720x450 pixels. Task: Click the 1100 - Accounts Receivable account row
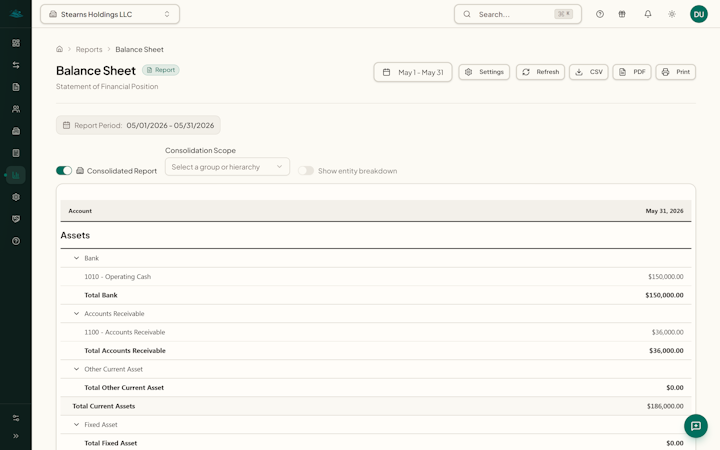coord(376,332)
